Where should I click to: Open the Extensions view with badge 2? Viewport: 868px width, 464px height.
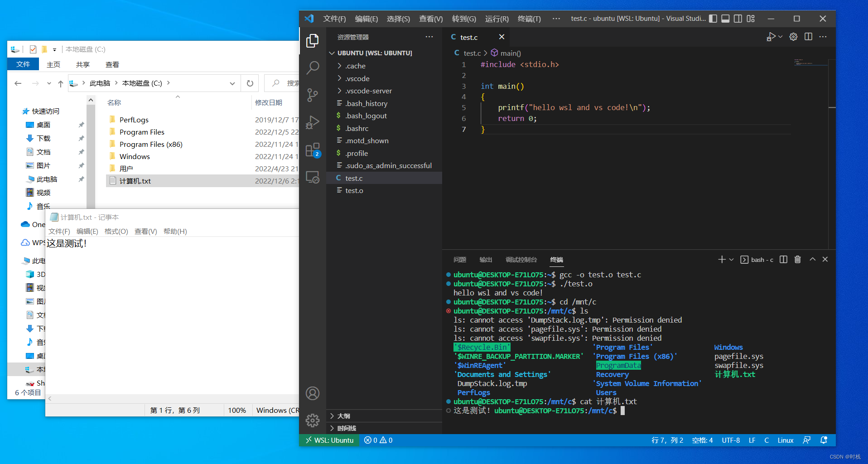click(312, 150)
